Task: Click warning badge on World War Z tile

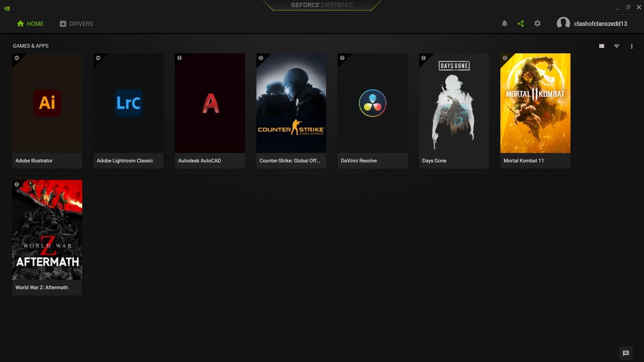Action: [x=16, y=184]
